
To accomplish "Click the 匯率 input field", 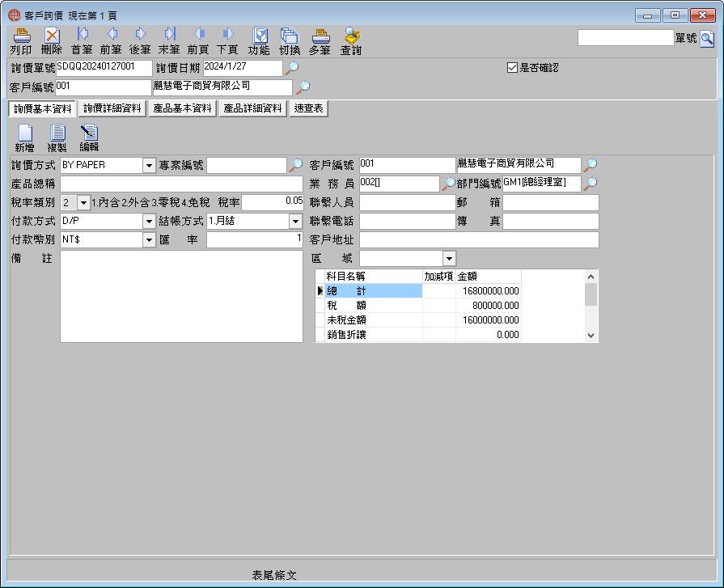I will (x=255, y=240).
